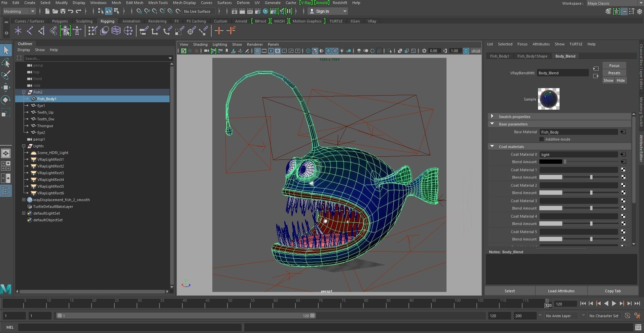Open the Fish_Body1Shape attribute tab
Viewport: 644px width, 333px height.
[x=532, y=56]
